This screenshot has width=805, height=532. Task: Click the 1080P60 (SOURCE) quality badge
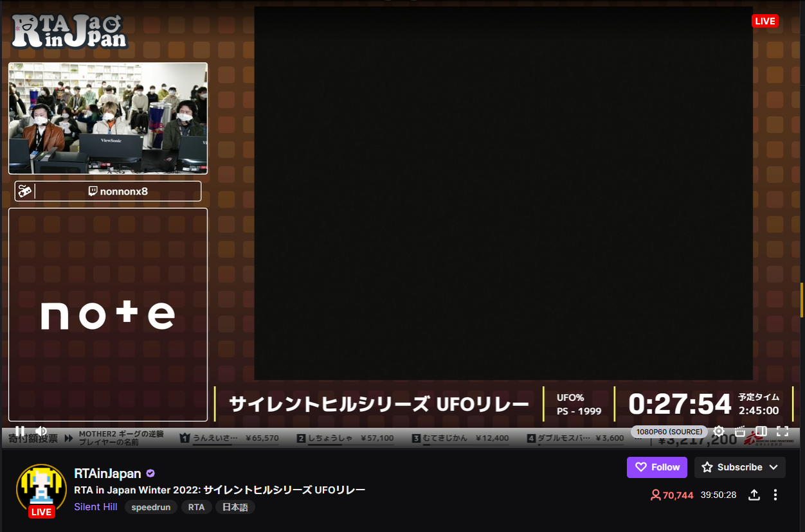pos(669,432)
